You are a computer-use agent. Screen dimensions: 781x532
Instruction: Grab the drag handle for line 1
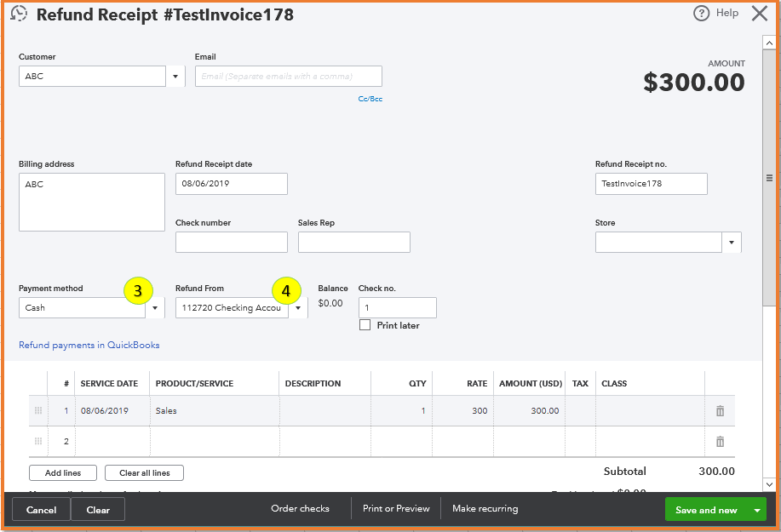(x=37, y=411)
